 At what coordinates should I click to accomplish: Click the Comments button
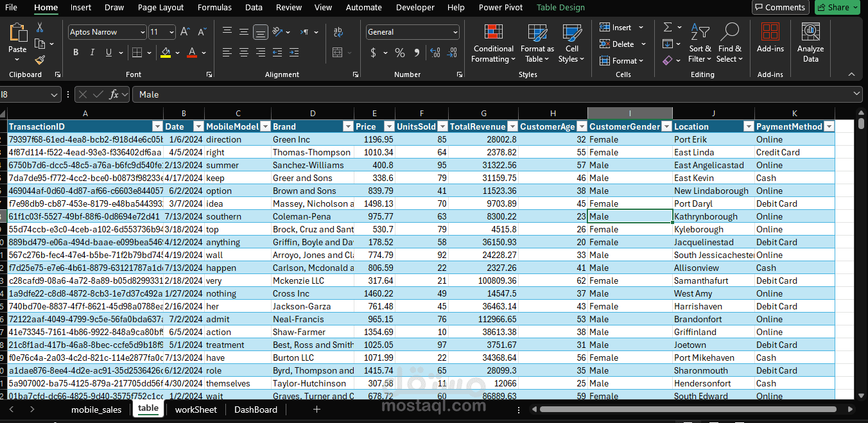[x=780, y=8]
